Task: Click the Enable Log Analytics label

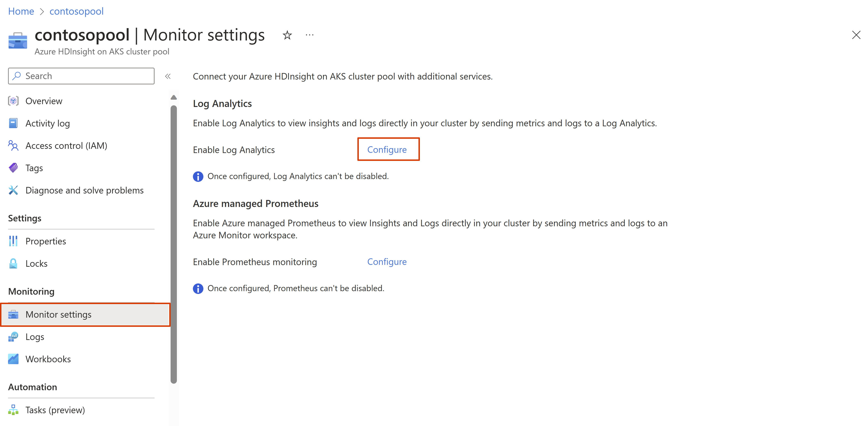Action: point(234,150)
